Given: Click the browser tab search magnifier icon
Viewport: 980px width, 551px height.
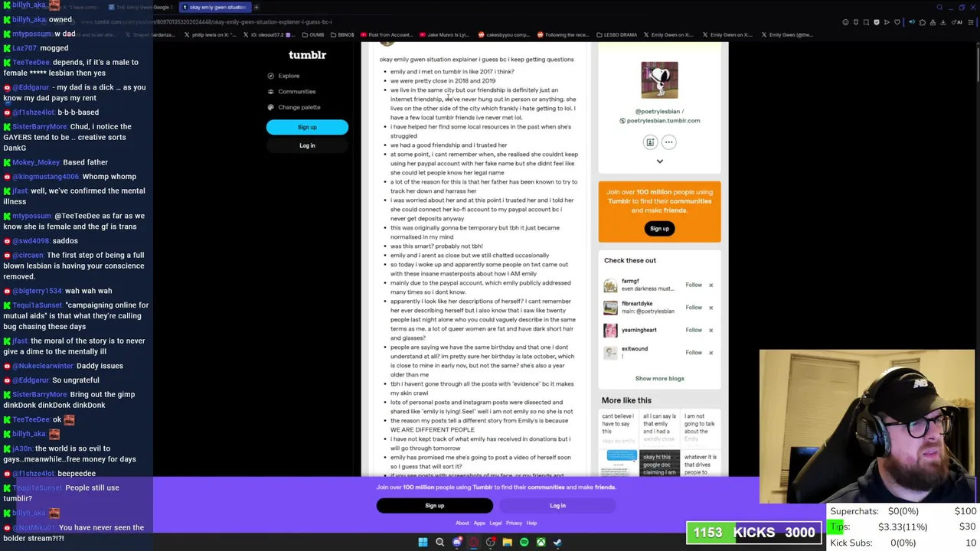Looking at the screenshot, I should tap(939, 8).
